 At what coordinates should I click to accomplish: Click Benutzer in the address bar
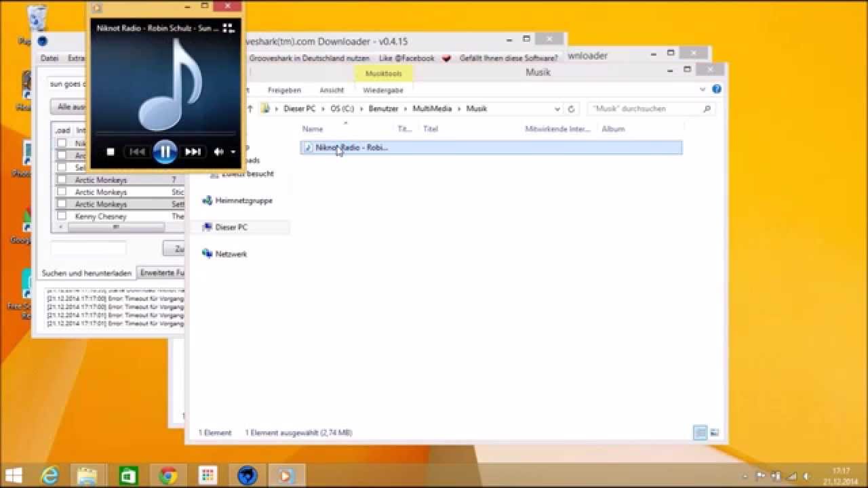click(x=383, y=108)
